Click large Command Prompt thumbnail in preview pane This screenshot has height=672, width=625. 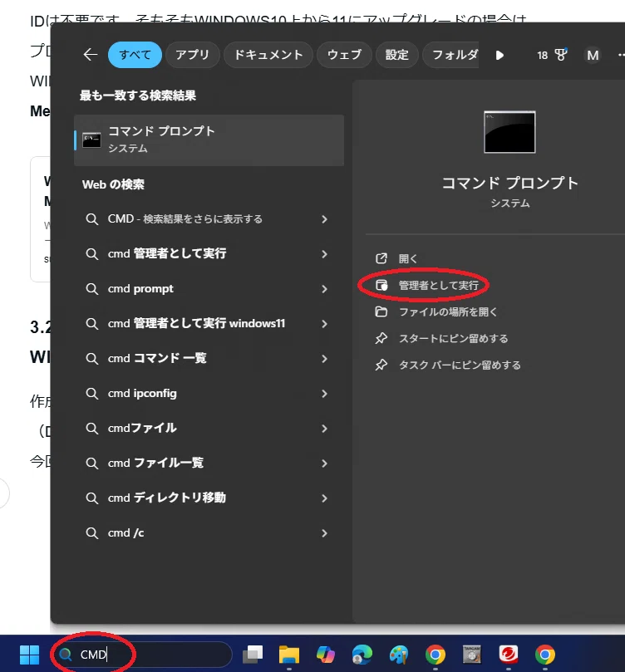509,132
